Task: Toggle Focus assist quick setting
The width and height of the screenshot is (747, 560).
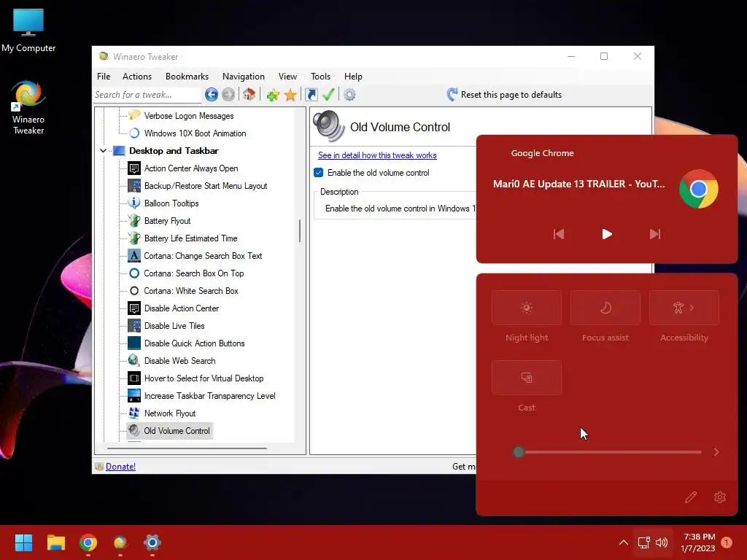Action: (x=605, y=308)
